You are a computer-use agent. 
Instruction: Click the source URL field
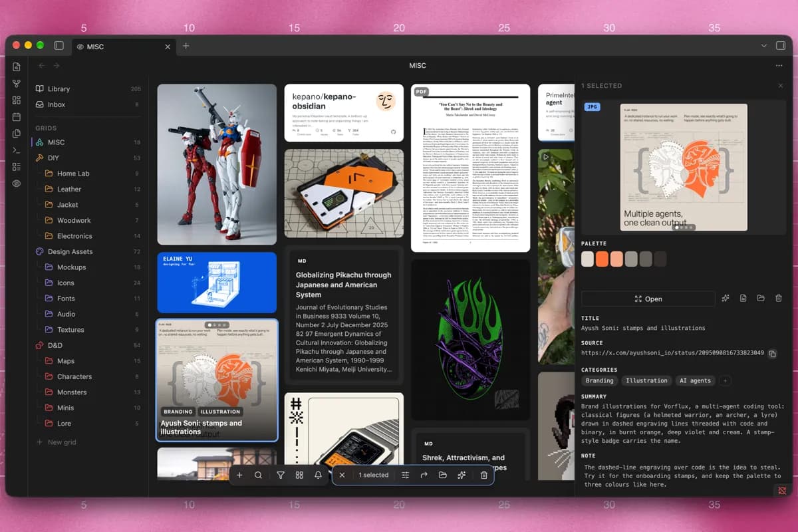coord(672,353)
